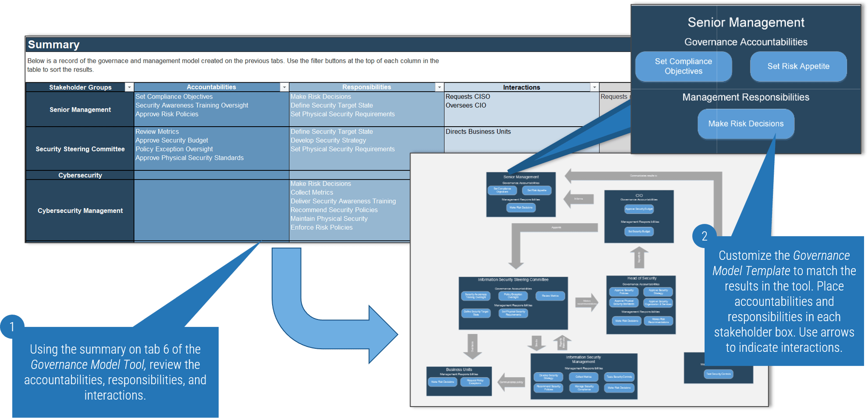Select 'Approve Security Budget' table entry

[172, 140]
